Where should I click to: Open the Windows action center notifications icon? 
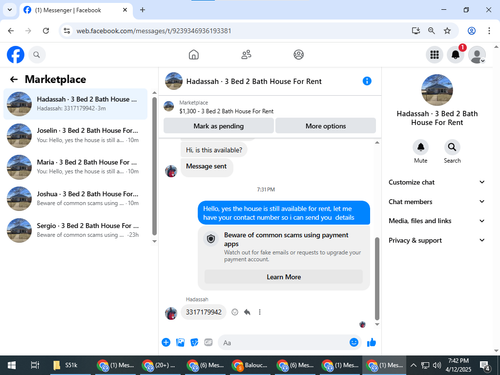[484, 365]
